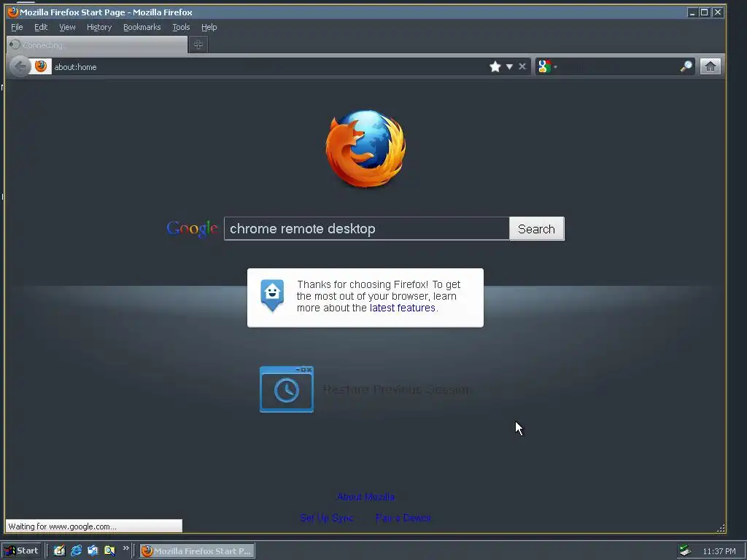Click the Restore Previous Session icon

pyautogui.click(x=286, y=389)
